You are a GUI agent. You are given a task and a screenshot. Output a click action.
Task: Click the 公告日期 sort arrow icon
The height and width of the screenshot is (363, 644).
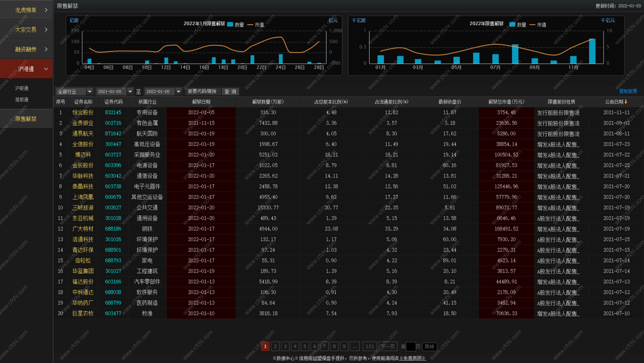[626, 102]
